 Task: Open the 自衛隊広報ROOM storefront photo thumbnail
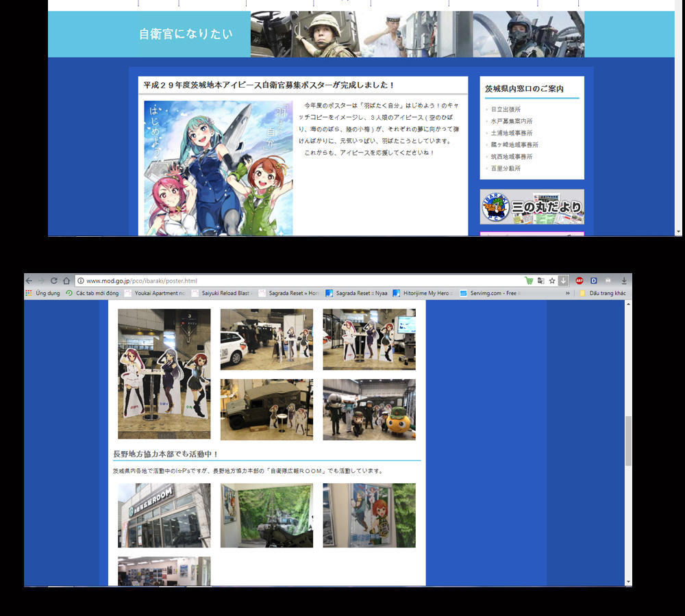tap(164, 515)
